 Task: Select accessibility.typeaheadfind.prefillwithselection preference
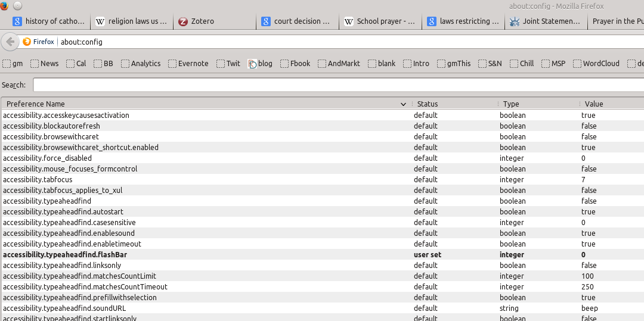[323, 298]
